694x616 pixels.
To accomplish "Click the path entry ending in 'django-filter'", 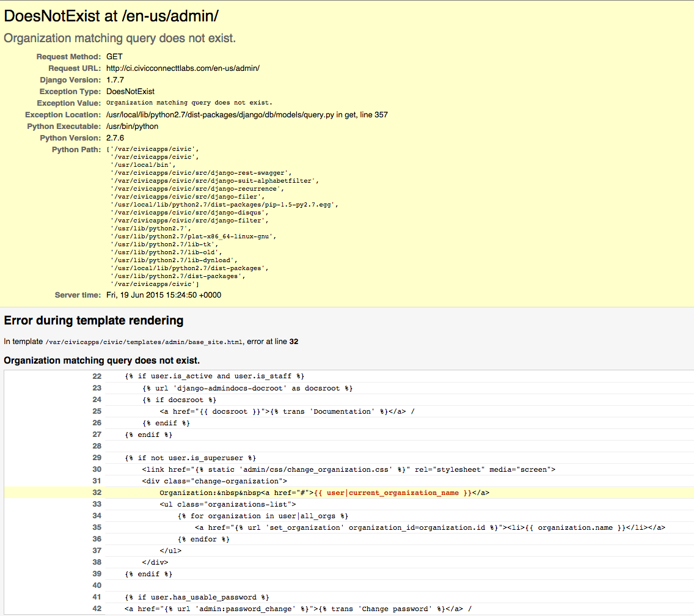I will 189,221.
